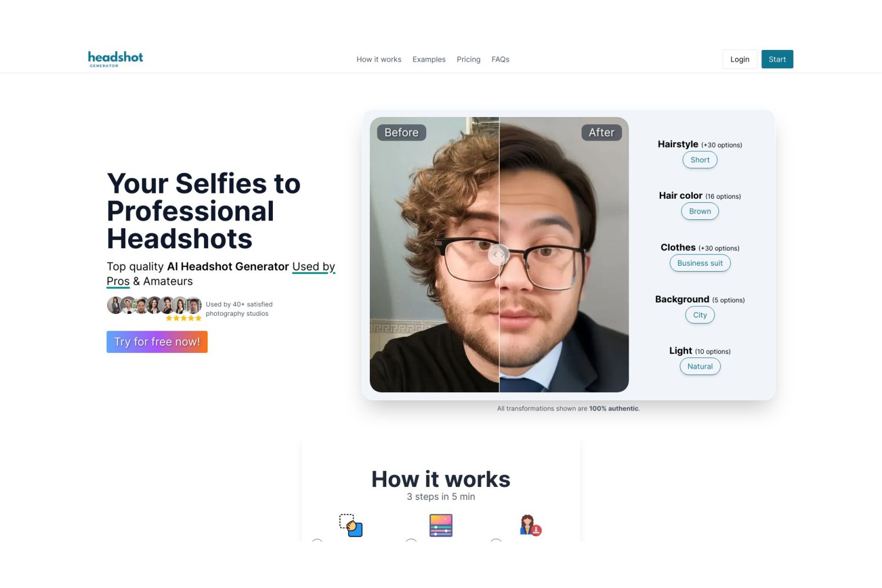The height and width of the screenshot is (588, 882).
Task: Select the Natural light chip
Action: (700, 367)
